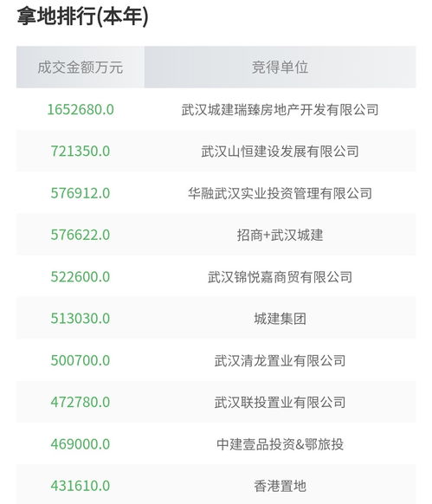
Task: Click the amount 522600.0
Action: pyautogui.click(x=81, y=277)
